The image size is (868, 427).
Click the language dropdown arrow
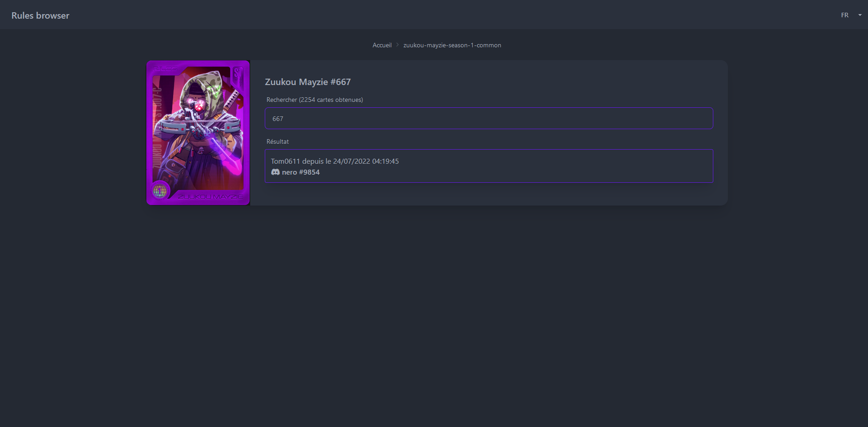[860, 15]
